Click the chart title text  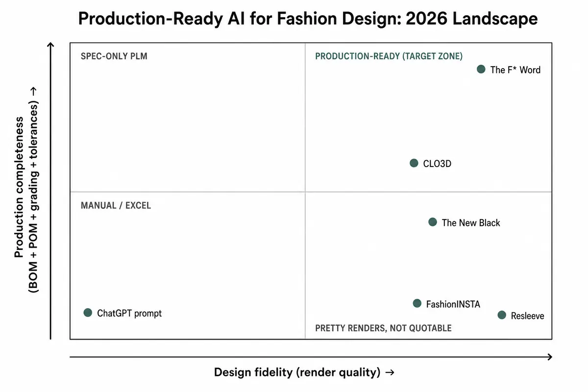pyautogui.click(x=308, y=19)
